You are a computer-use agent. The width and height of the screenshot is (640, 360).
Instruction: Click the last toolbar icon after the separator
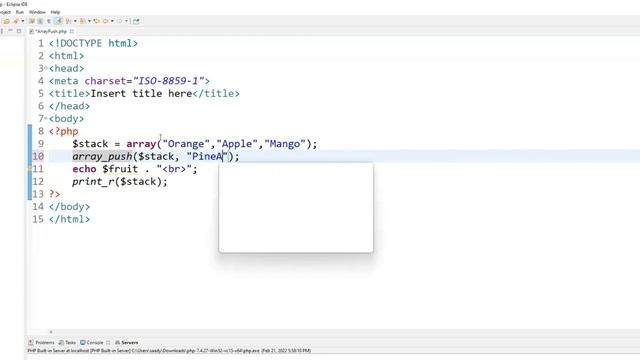(136, 21)
